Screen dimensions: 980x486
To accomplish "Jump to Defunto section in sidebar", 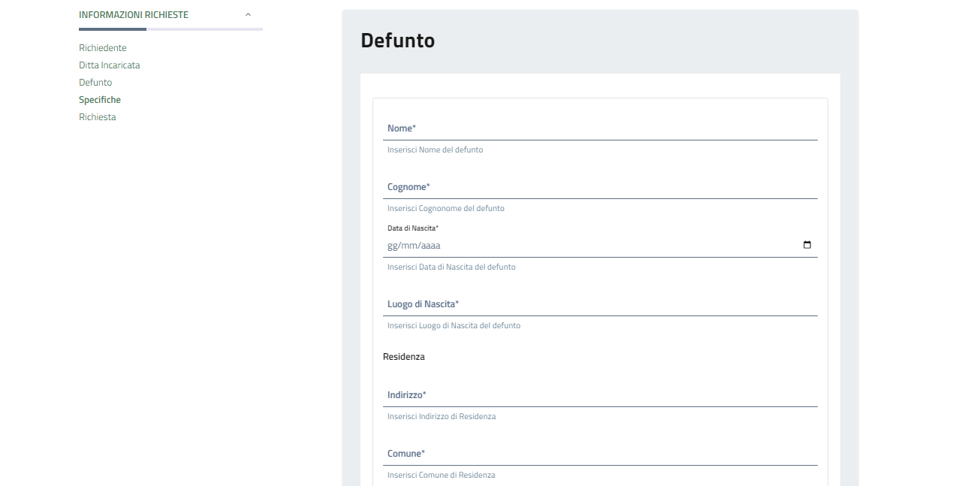I will (x=95, y=83).
